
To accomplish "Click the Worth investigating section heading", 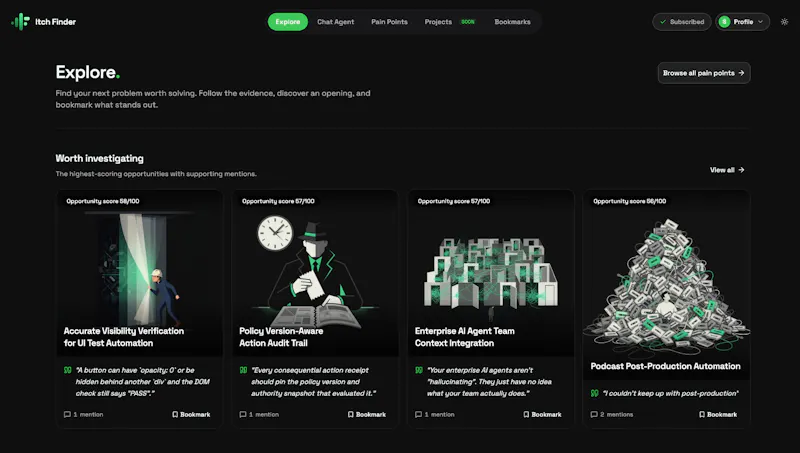I will click(x=99, y=158).
